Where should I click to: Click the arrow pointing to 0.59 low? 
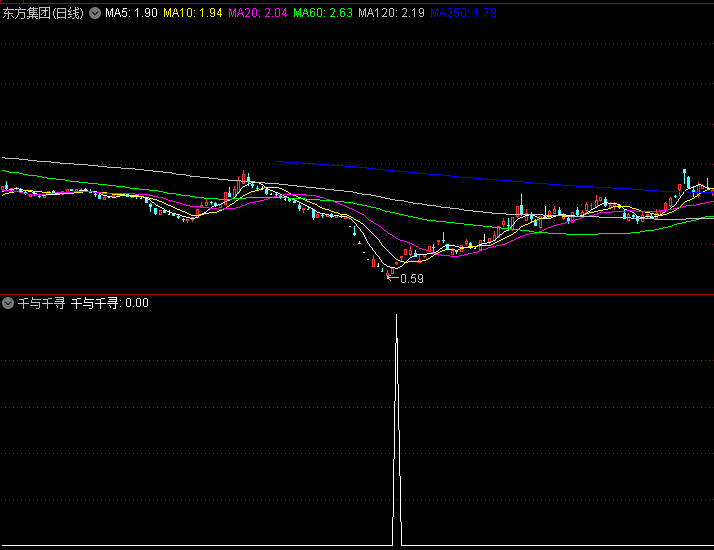tap(392, 277)
